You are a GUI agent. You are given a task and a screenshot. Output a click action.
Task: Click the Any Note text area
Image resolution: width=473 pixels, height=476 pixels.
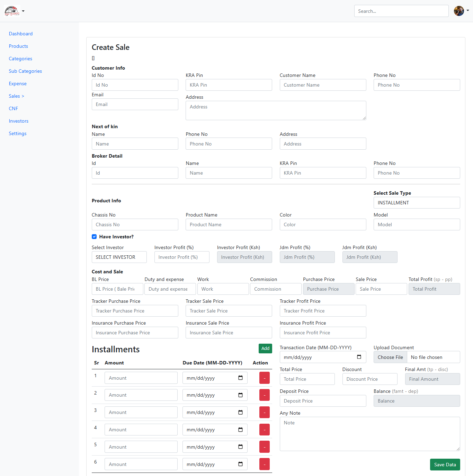click(369, 434)
